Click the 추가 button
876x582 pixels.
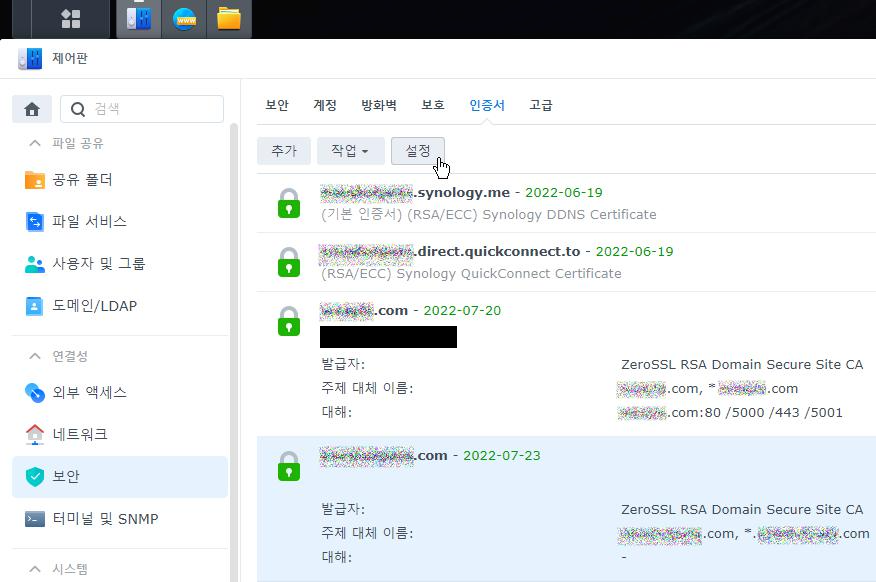click(x=284, y=151)
